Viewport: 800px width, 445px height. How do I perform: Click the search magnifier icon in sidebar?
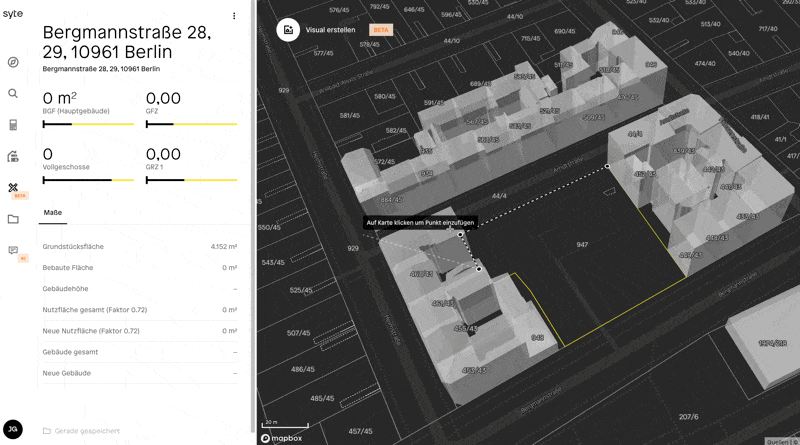click(13, 93)
